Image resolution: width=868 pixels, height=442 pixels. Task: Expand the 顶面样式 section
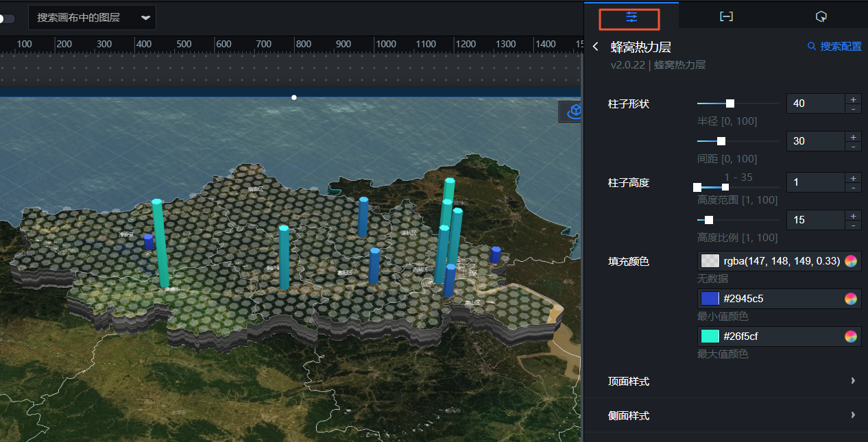[726, 381]
